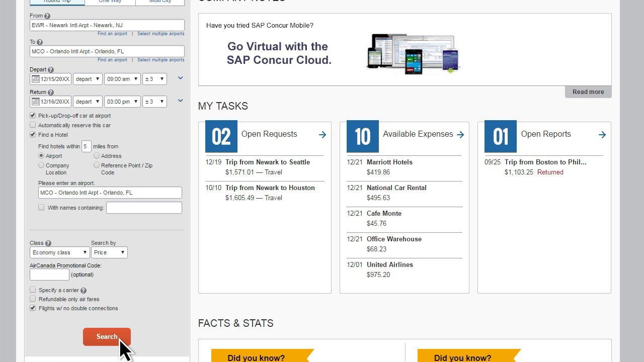Open the Return date calendar icon

35,102
